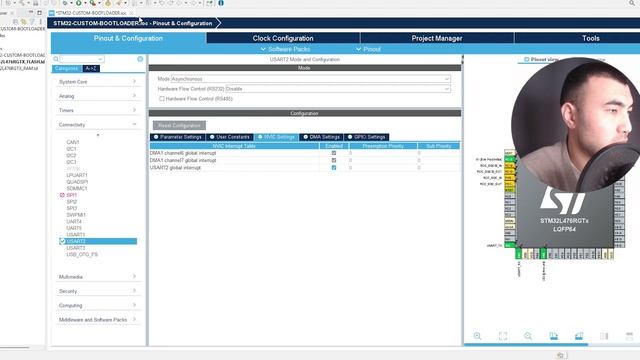Select SPI2 in Connectivity list
This screenshot has width=640, height=360.
pos(71,202)
